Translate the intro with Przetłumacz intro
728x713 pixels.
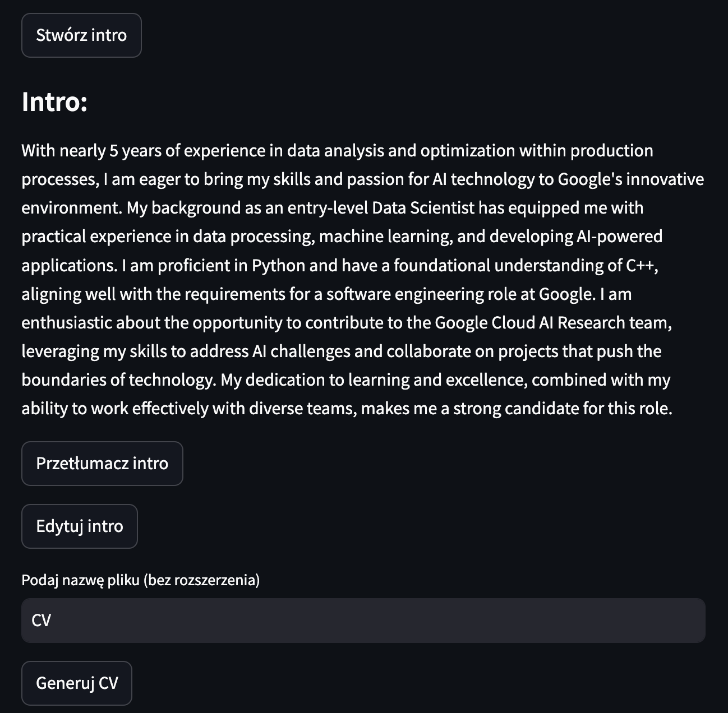pos(102,464)
